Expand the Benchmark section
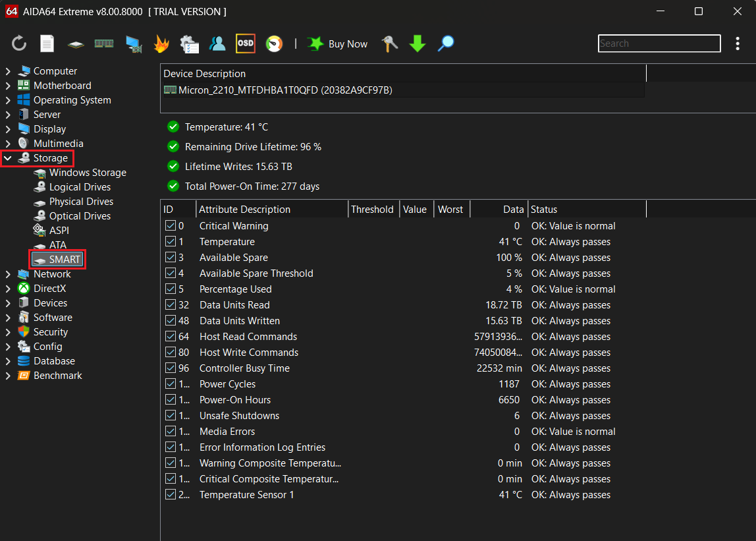Viewport: 756px width, 541px height. [x=7, y=375]
